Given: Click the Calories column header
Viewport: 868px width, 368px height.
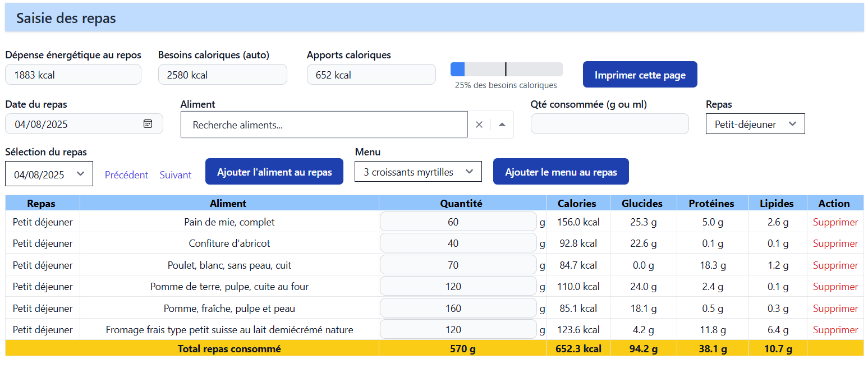Looking at the screenshot, I should [577, 203].
